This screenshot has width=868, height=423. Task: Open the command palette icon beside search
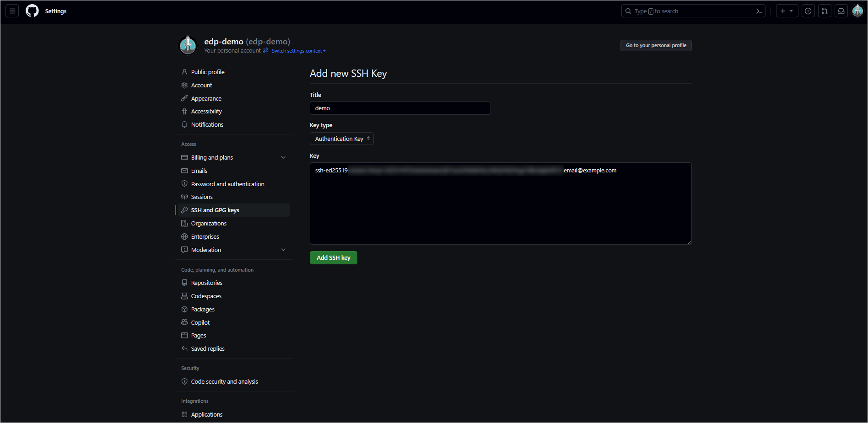(758, 11)
